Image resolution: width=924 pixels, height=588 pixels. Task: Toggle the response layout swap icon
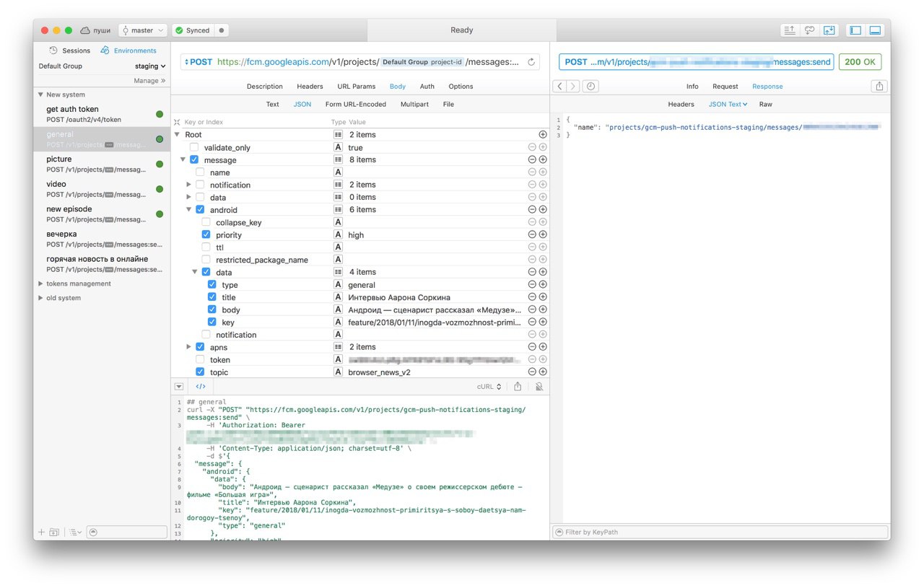(x=829, y=30)
